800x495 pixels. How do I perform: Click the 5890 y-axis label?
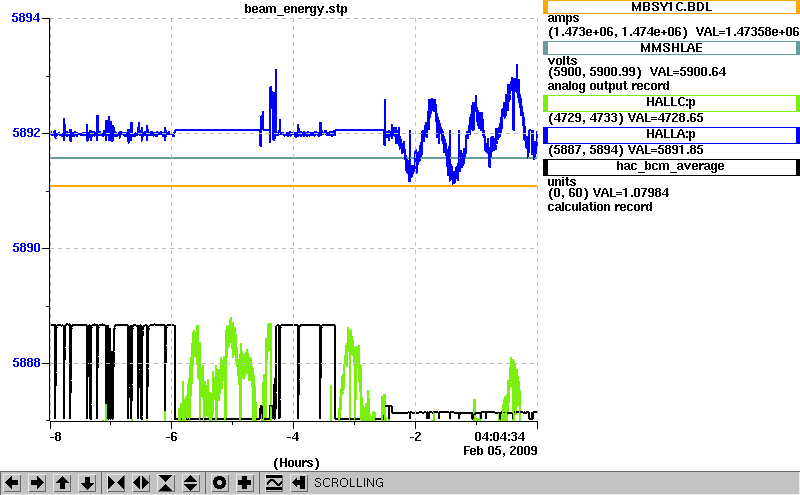[x=26, y=248]
